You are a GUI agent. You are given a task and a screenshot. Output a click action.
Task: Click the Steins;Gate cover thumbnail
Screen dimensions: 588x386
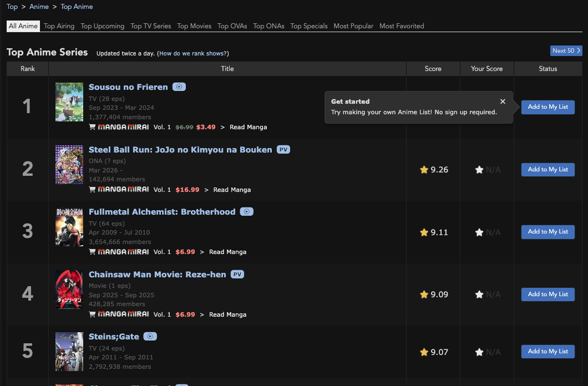pyautogui.click(x=69, y=352)
